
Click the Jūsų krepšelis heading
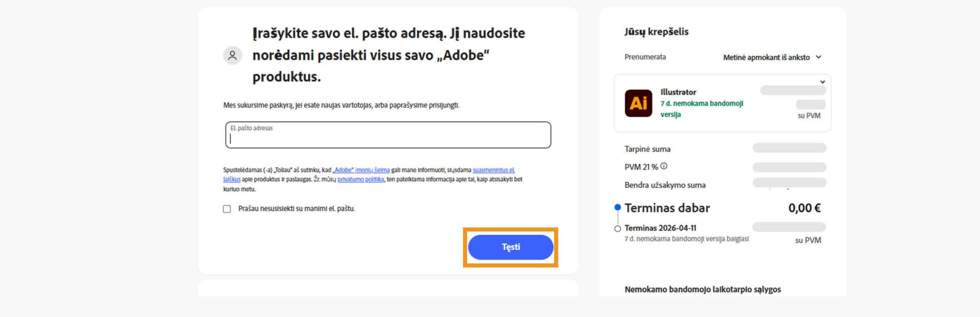[x=656, y=32]
